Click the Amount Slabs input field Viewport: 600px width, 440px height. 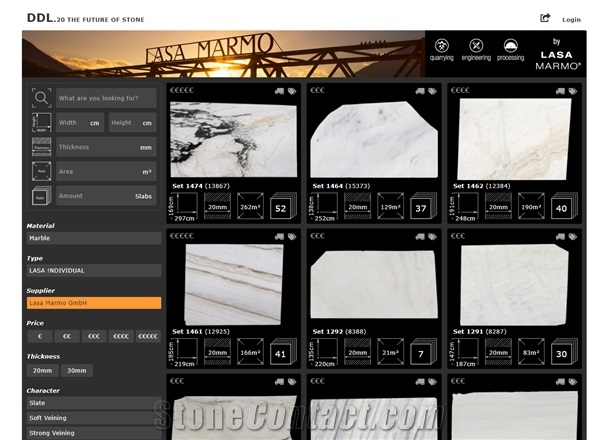tap(106, 196)
